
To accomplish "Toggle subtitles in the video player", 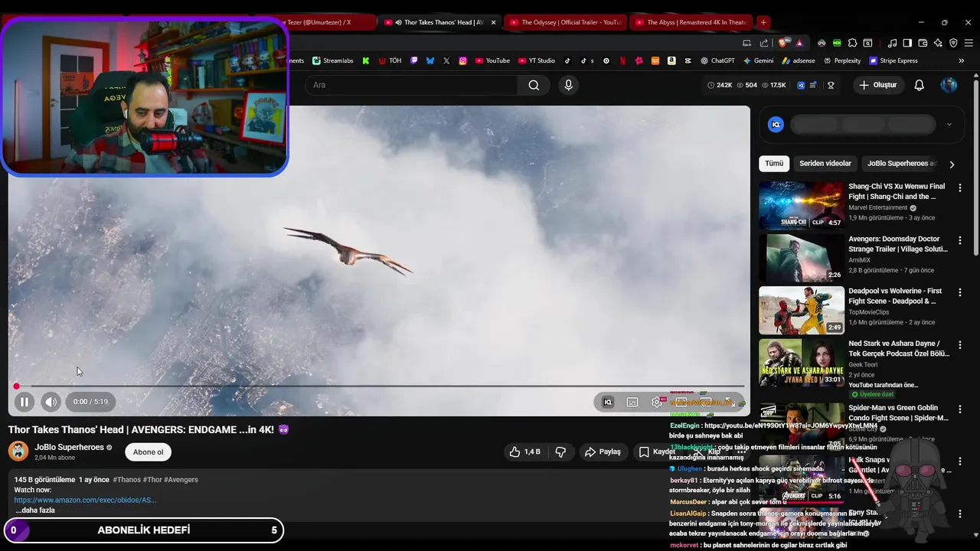I will point(632,402).
